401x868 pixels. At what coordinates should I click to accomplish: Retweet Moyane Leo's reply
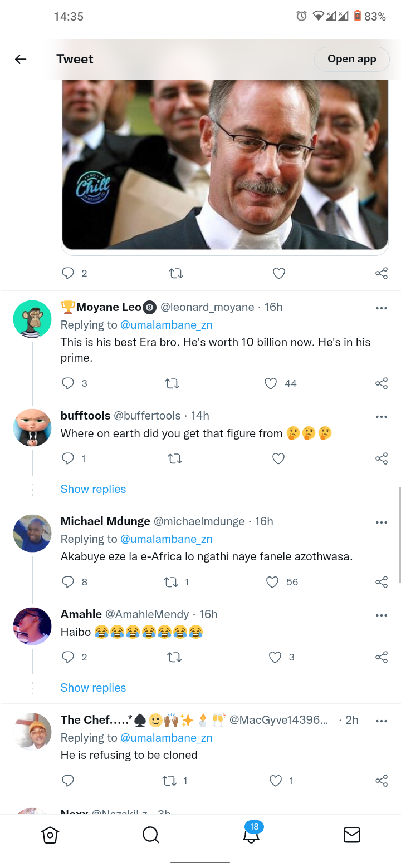(173, 383)
